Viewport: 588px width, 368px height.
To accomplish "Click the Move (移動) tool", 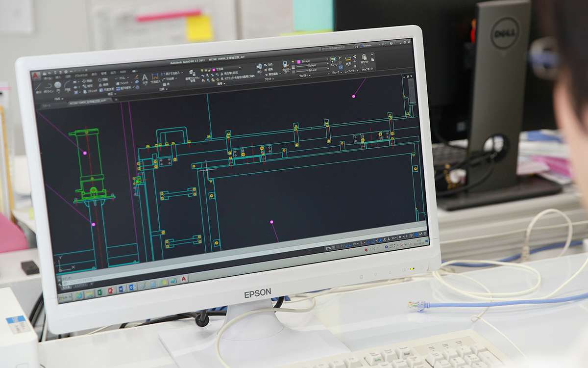I will click(x=86, y=80).
